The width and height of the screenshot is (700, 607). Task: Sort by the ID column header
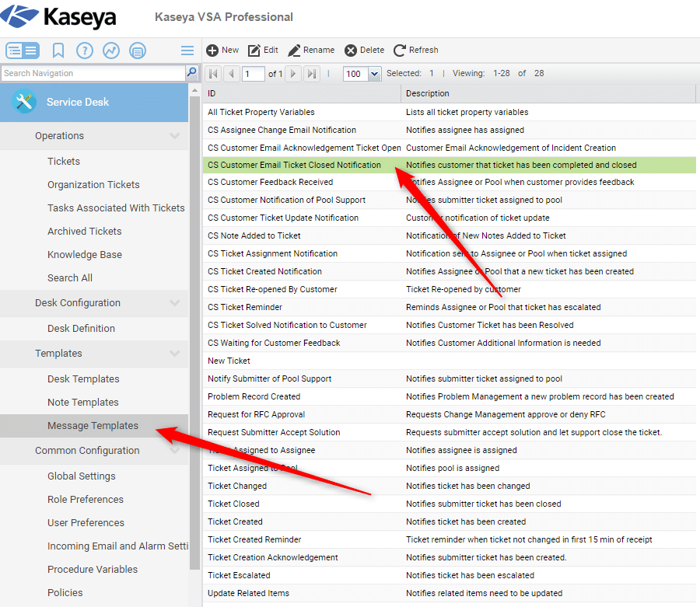tap(303, 93)
